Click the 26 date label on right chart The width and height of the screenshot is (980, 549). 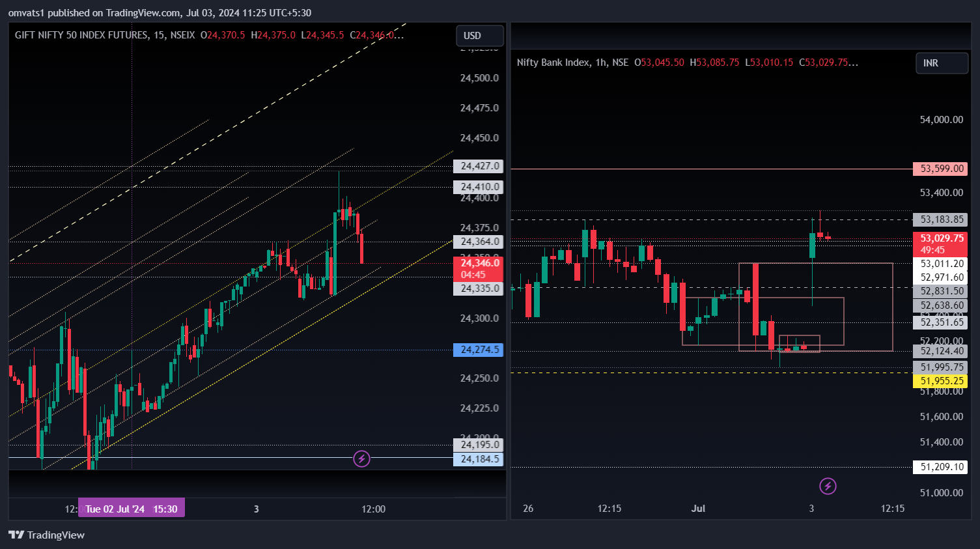point(528,509)
